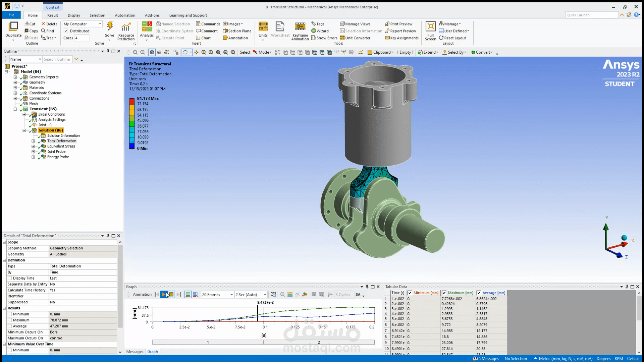This screenshot has width=644, height=362.
Task: Toggle the Distributed checkbox
Action: (x=66, y=31)
